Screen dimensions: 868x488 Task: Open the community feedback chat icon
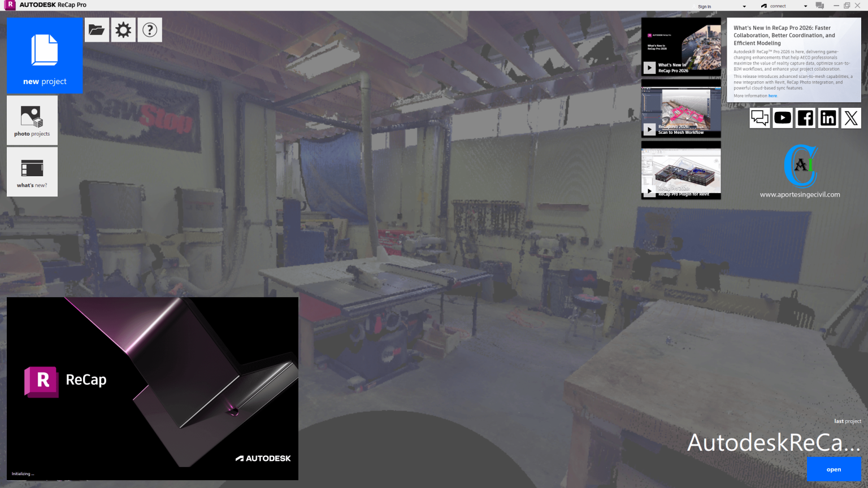point(759,118)
